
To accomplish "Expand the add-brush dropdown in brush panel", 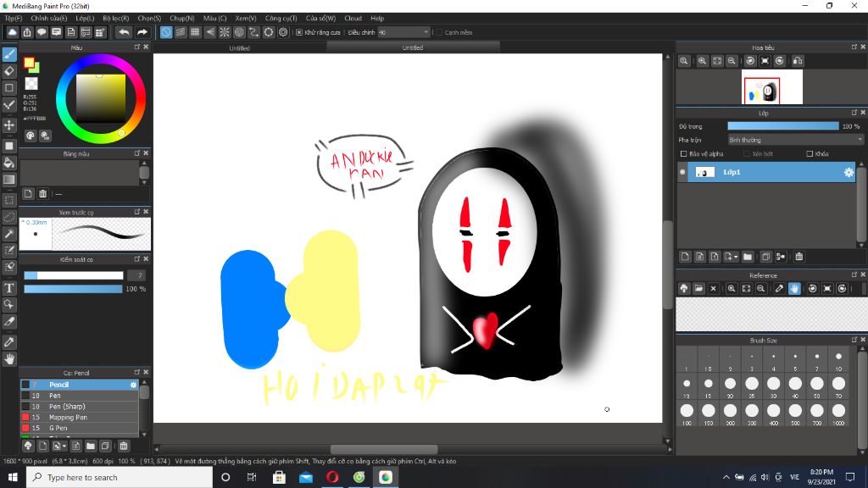I will 64,446.
